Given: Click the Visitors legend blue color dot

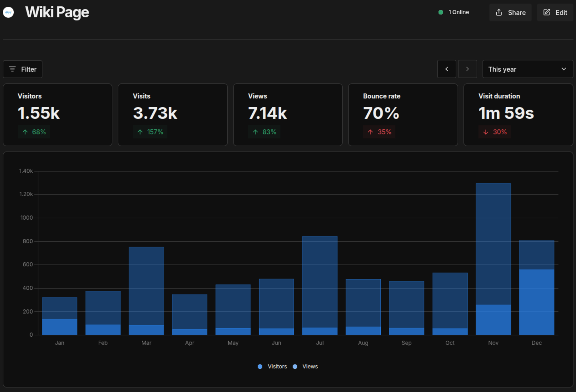Looking at the screenshot, I should (260, 366).
